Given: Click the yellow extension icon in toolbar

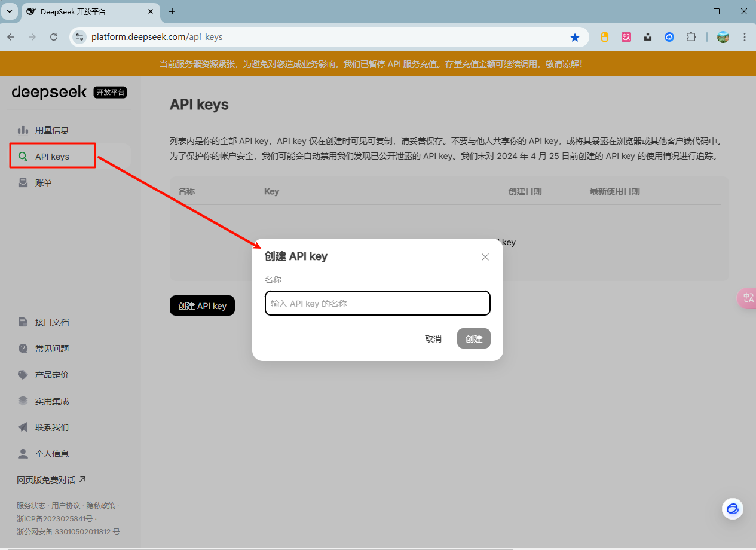Looking at the screenshot, I should [x=605, y=37].
